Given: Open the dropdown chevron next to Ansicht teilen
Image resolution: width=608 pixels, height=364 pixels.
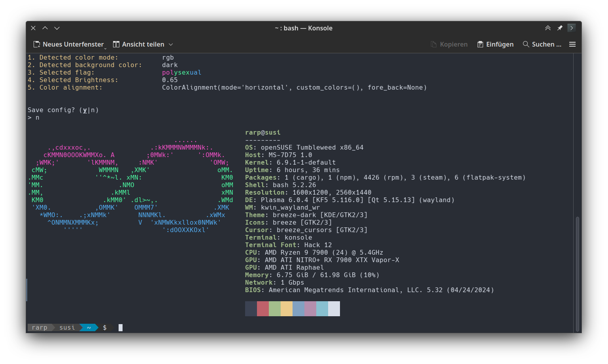Looking at the screenshot, I should [x=171, y=44].
